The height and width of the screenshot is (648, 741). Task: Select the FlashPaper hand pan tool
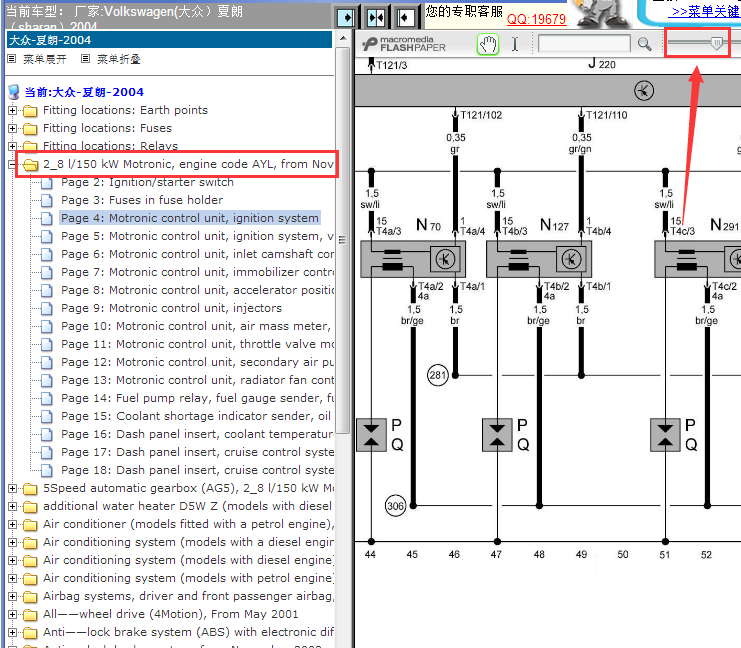click(x=488, y=44)
